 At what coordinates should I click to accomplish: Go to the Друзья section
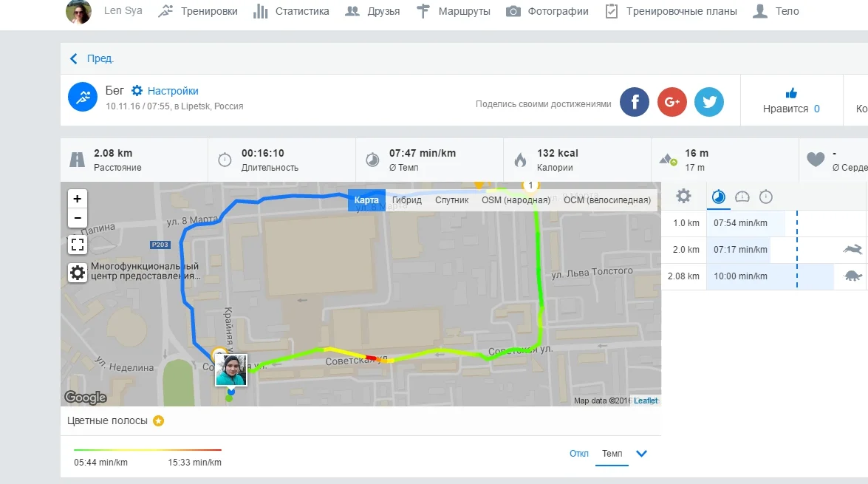click(372, 11)
